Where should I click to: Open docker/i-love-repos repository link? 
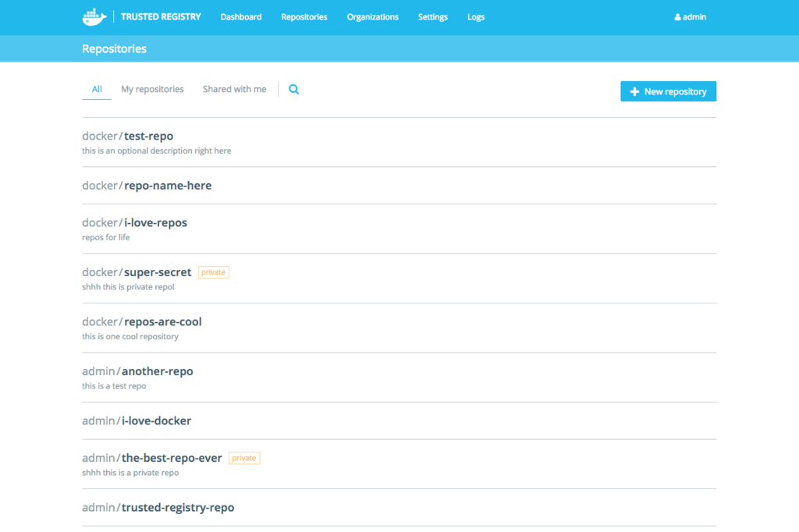click(135, 223)
